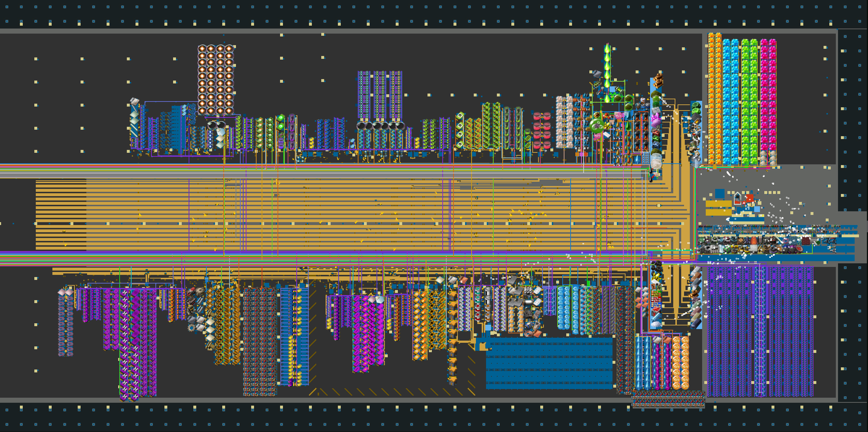Click the row of black sphere icons

(381, 126)
